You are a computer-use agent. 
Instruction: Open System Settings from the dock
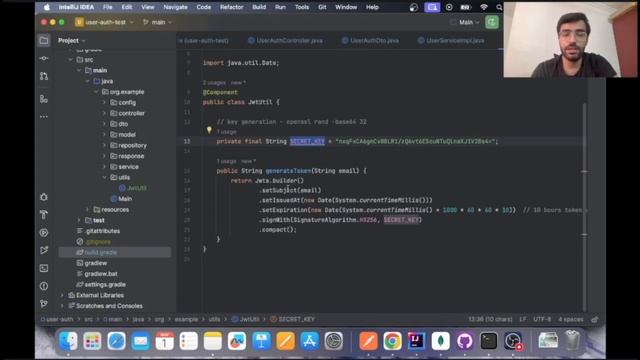click(x=334, y=341)
